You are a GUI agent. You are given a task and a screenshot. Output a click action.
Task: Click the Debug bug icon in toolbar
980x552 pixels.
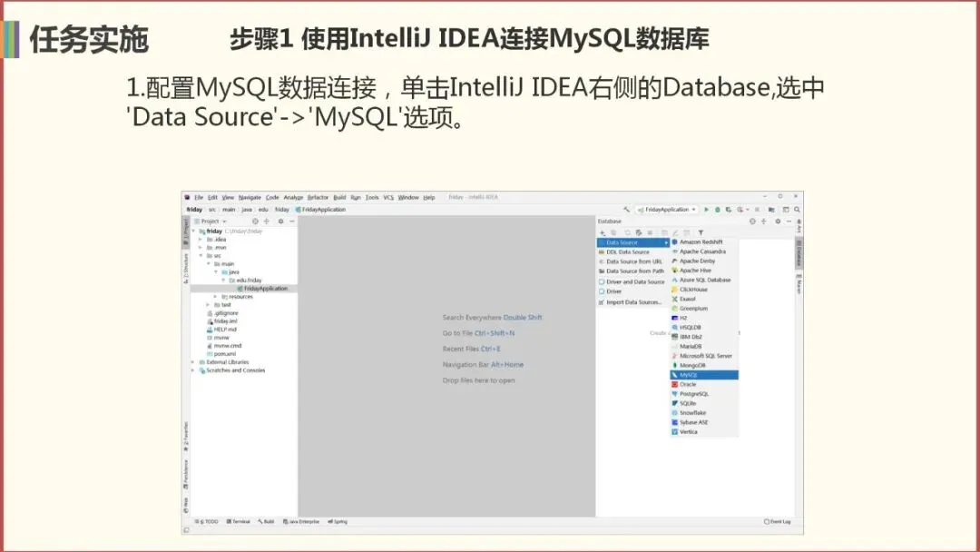(x=718, y=210)
